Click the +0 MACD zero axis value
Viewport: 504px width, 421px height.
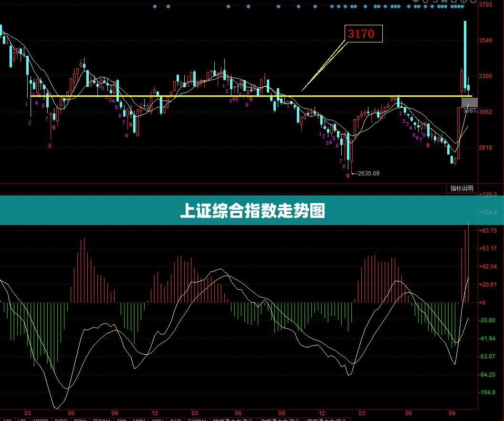coord(482,302)
